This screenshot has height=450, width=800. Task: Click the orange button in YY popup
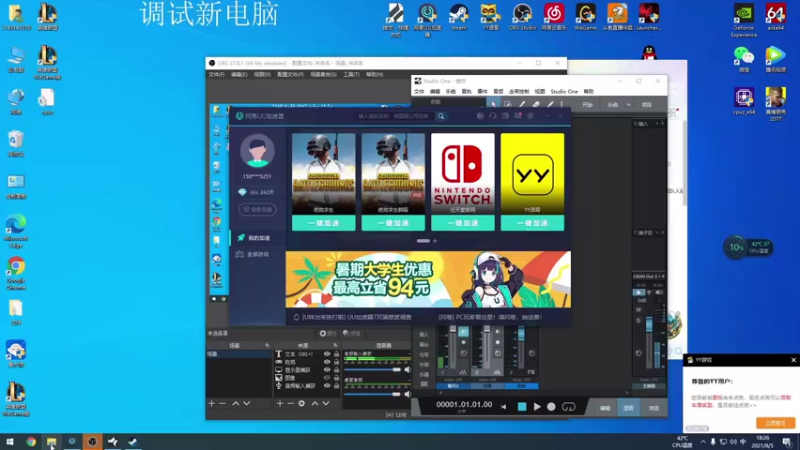click(775, 423)
